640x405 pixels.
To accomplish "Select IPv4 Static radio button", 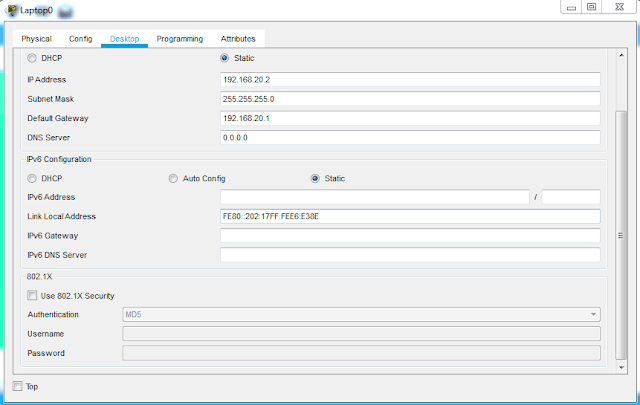I will pos(224,58).
